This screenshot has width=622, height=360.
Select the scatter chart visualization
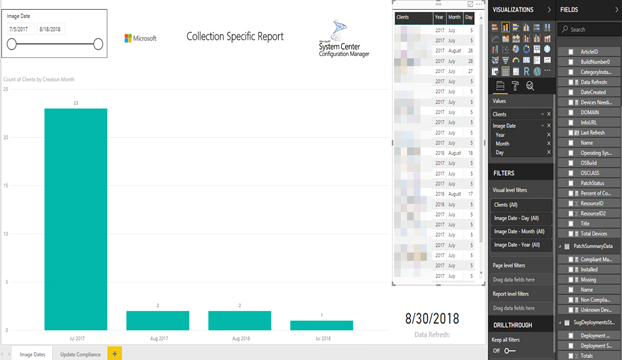coord(505,49)
